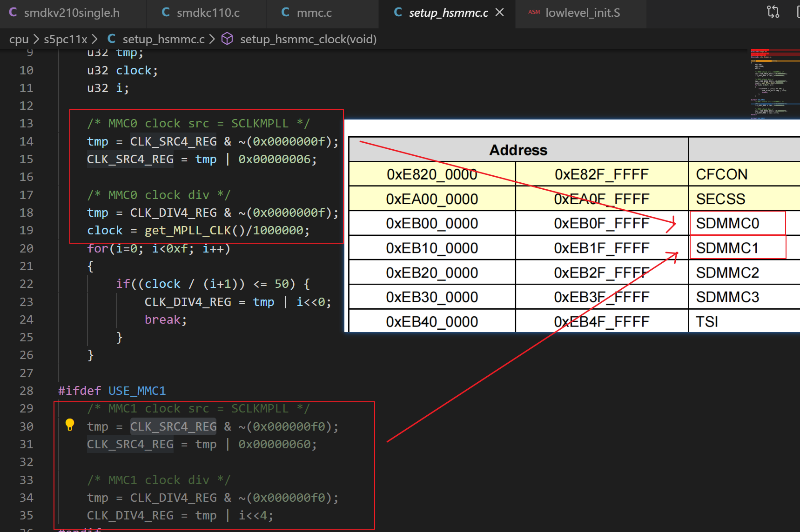Click the minimap code overview
Image resolution: width=800 pixels, height=532 pixels.
click(x=773, y=84)
